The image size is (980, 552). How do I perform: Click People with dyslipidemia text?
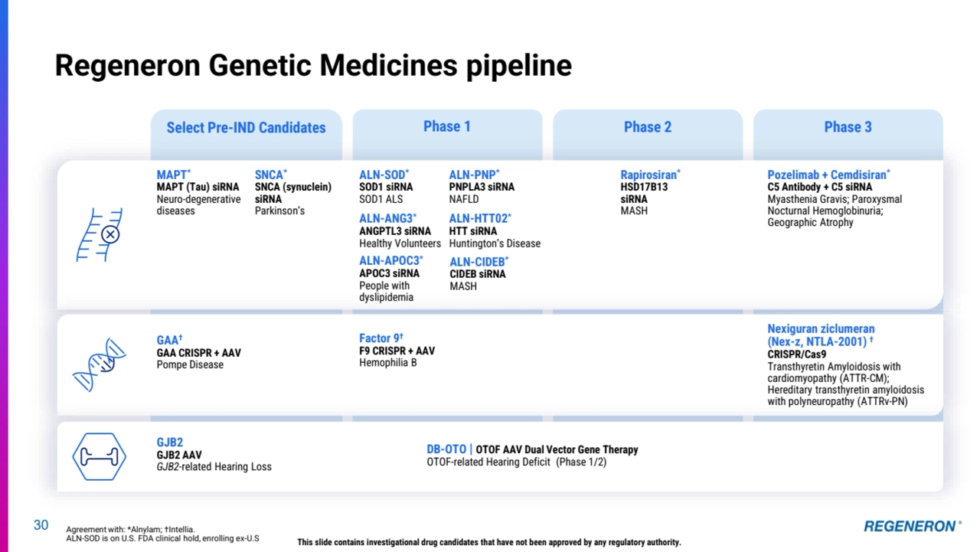(x=387, y=292)
